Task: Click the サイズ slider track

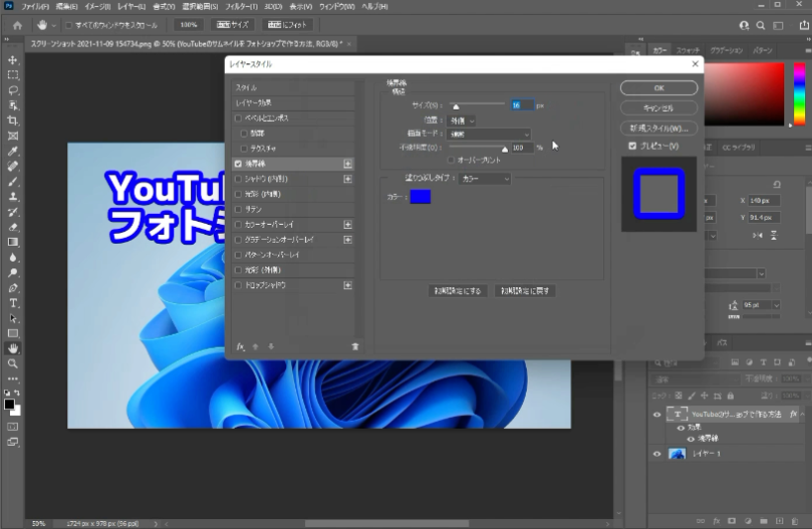Action: point(477,104)
